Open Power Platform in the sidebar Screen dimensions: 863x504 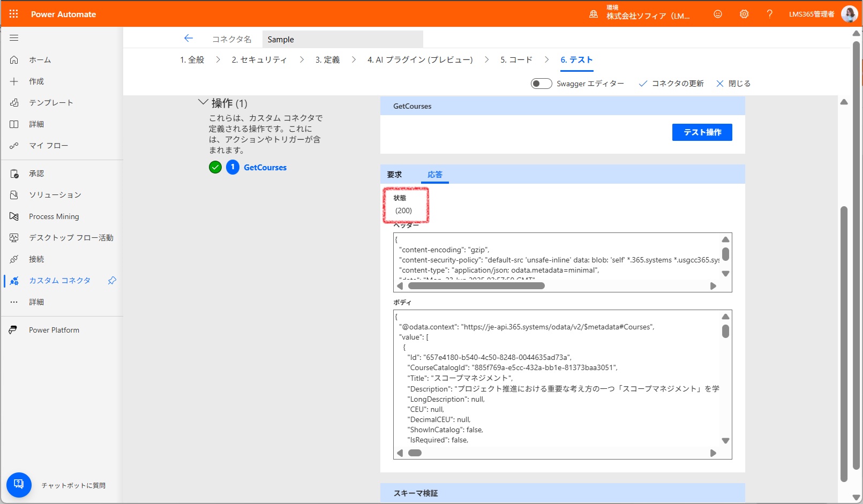[x=54, y=330]
